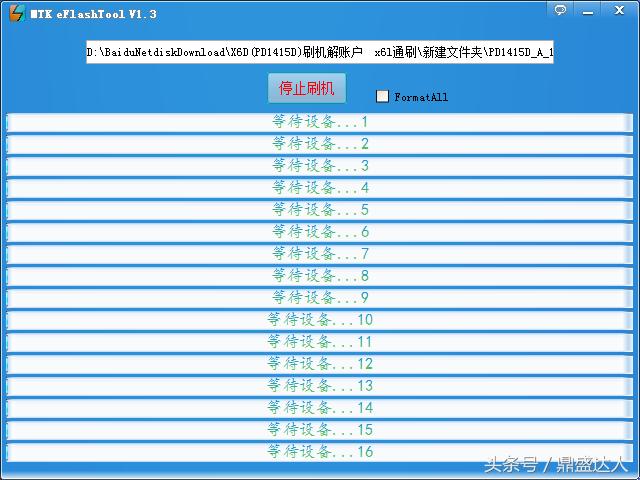Select progress bar 等待设备...3
This screenshot has width=640, height=480.
point(320,166)
